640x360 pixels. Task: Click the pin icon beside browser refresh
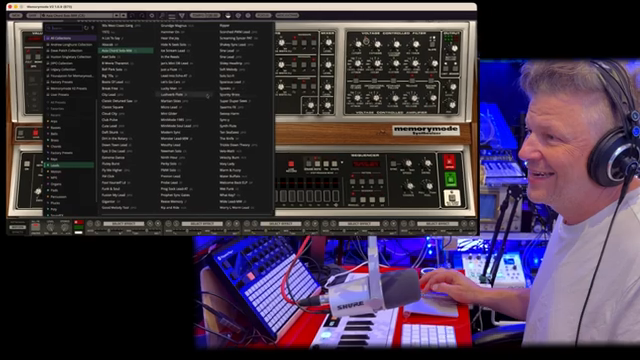tap(93, 28)
